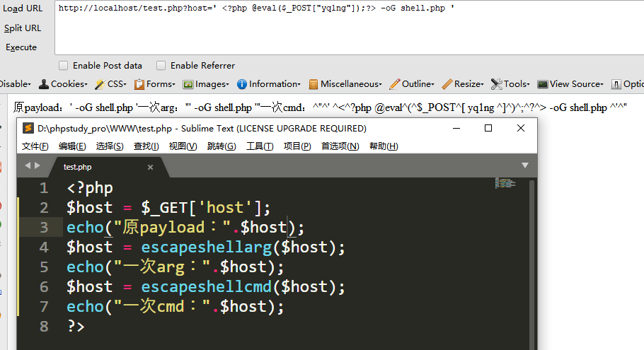Viewport: 644px width, 350px height.
Task: Open the 项目(P) menu in Sublime Text
Action: pyautogui.click(x=297, y=146)
